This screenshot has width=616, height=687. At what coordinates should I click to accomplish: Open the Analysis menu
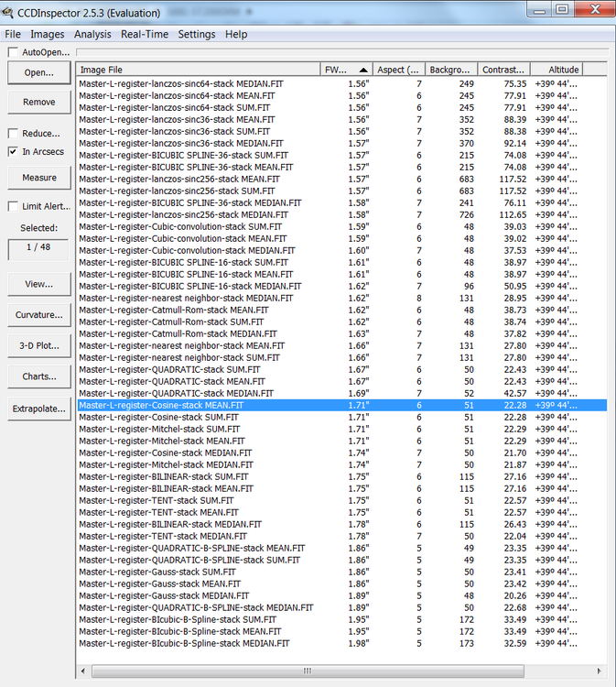point(92,34)
